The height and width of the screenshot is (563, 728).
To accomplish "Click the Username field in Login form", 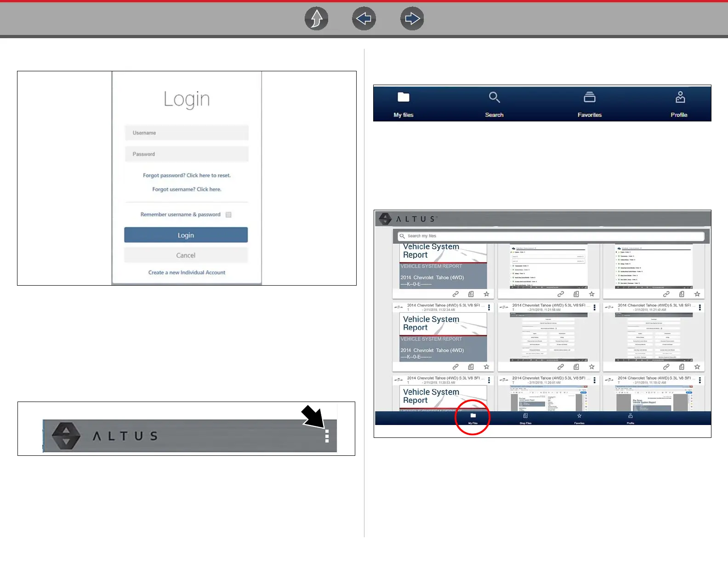I will click(187, 133).
